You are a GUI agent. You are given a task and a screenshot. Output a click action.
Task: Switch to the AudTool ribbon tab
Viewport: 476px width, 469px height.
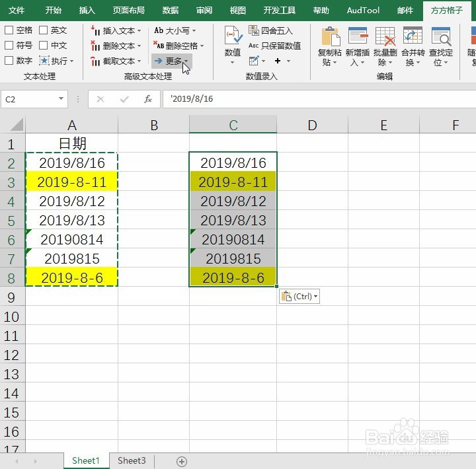click(x=363, y=11)
